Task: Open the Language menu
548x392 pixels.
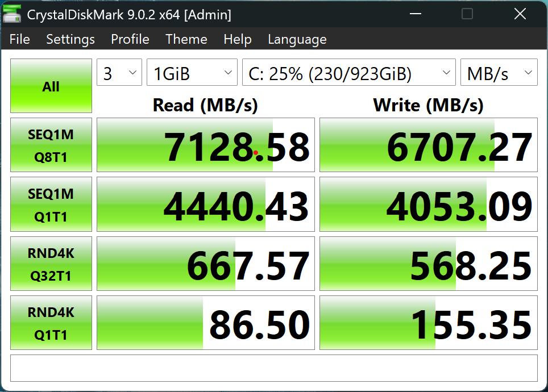Action: (297, 39)
